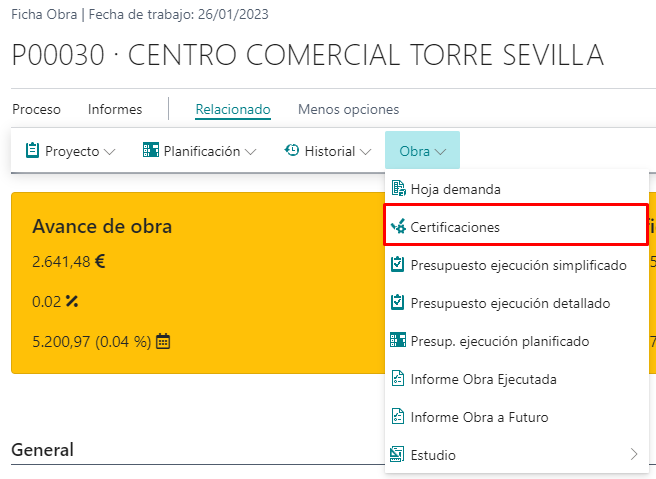Click the Planificación menu label
The width and height of the screenshot is (656, 479).
[202, 151]
